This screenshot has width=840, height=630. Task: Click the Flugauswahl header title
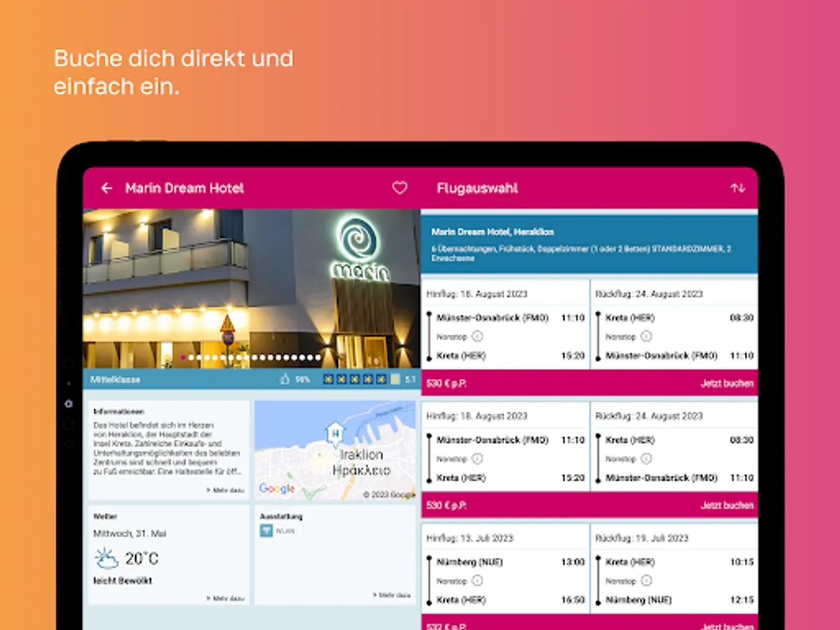pos(477,188)
